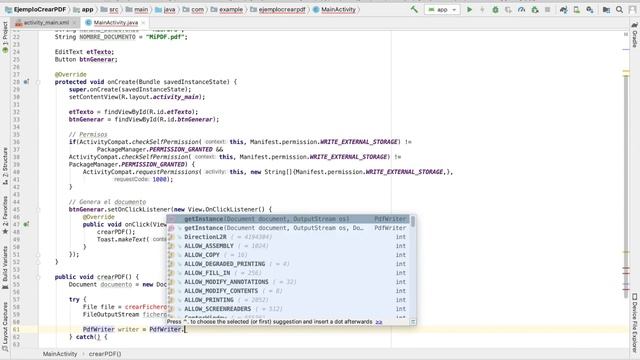
Task: Open Project Structure folder icon
Action: tap(606, 9)
